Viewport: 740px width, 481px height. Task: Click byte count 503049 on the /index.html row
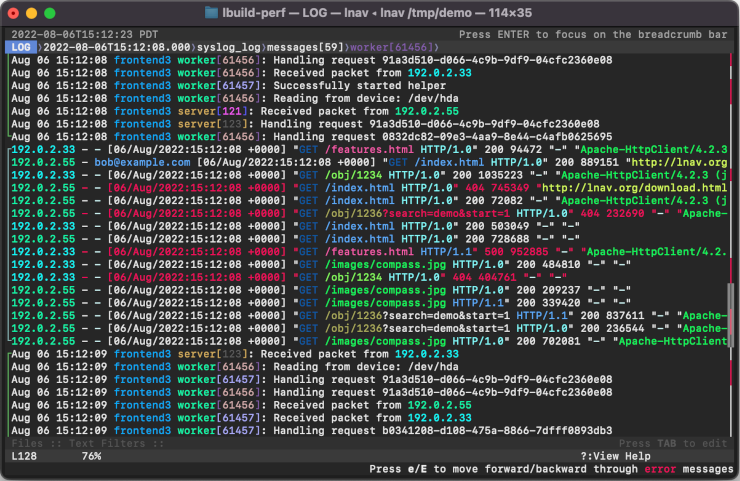510,226
